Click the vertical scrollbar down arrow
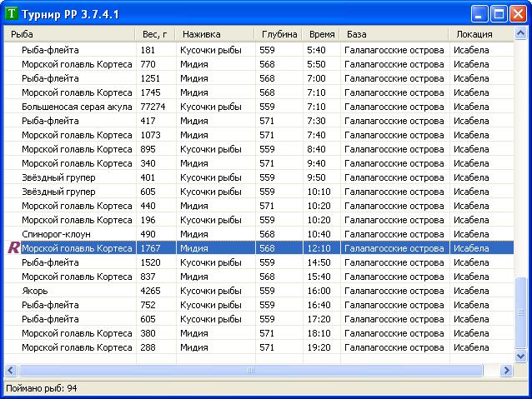532x399 pixels. [x=520, y=356]
